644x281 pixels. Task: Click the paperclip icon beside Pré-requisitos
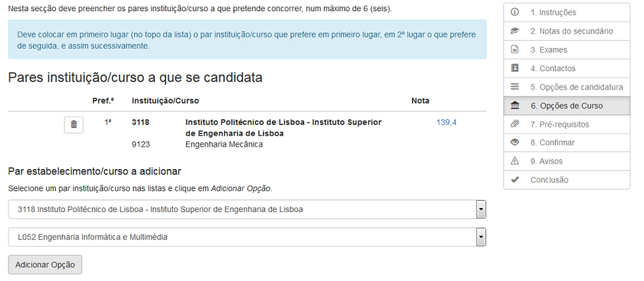pos(515,124)
